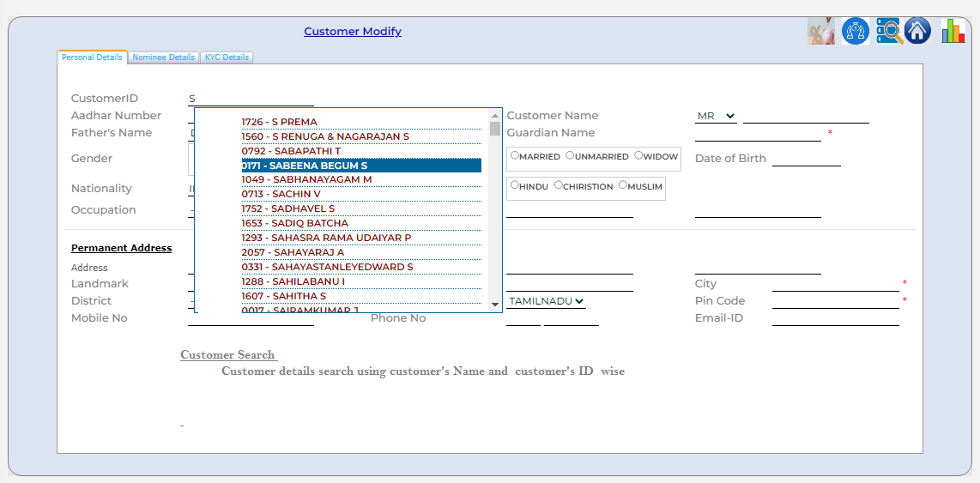Select '1653 - SADIQ BATCHA' entry
Viewport: 980px width, 483px height.
(x=361, y=223)
